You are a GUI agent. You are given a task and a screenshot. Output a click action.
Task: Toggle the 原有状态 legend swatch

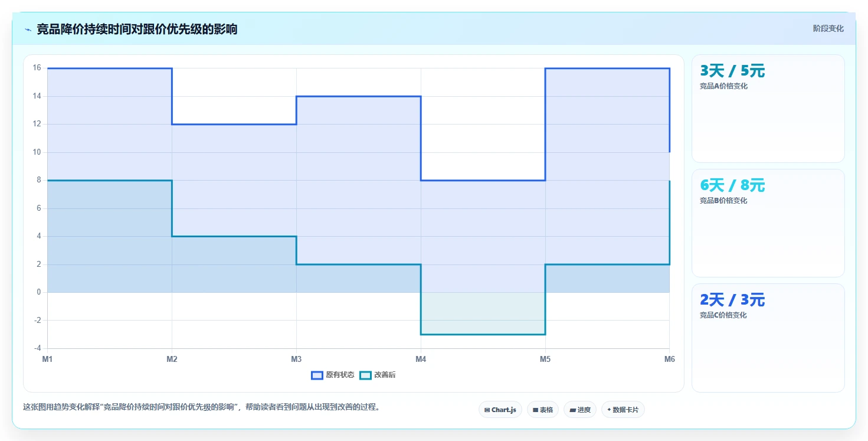317,375
